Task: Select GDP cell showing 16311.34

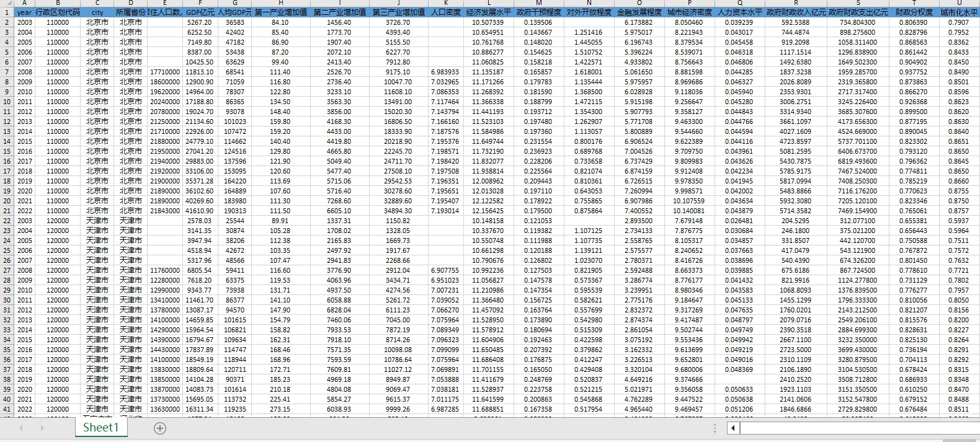Action: (x=200, y=409)
